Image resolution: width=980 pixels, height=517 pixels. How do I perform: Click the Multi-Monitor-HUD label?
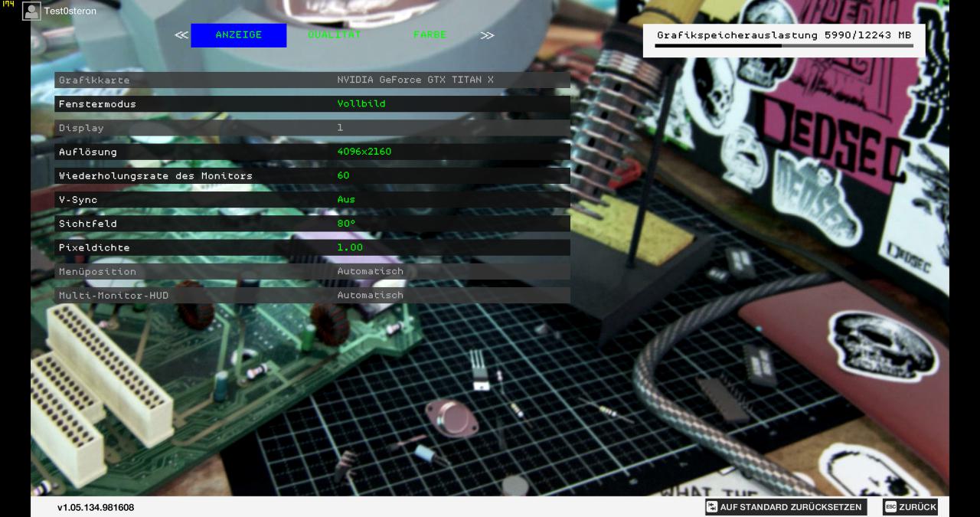point(113,295)
